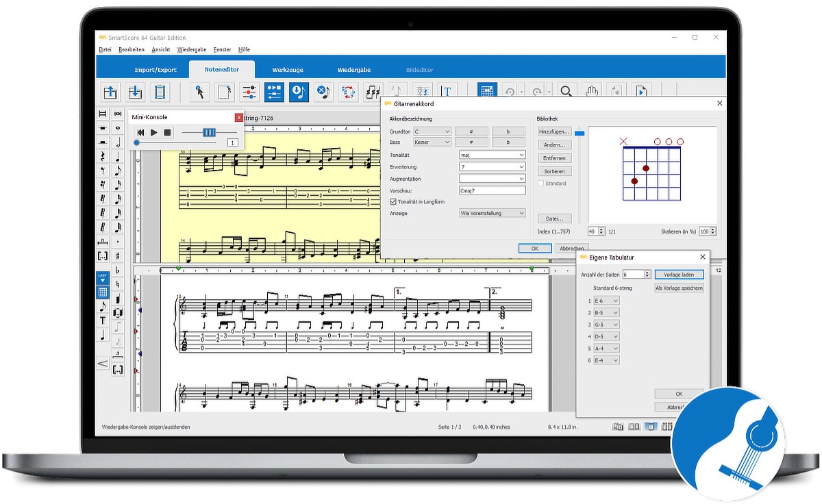Select the natural accidental in the palette
This screenshot has width=822, height=504.
(x=118, y=284)
